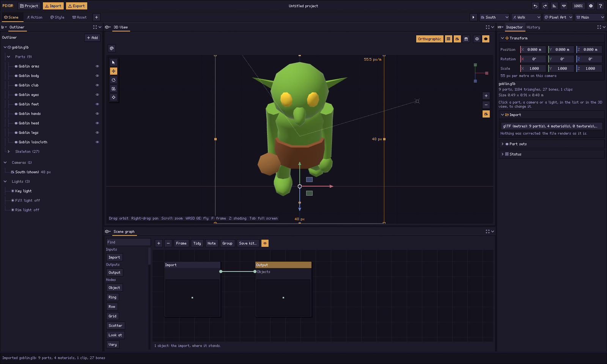
Task: Open the South camera dropdown
Action: 494,17
